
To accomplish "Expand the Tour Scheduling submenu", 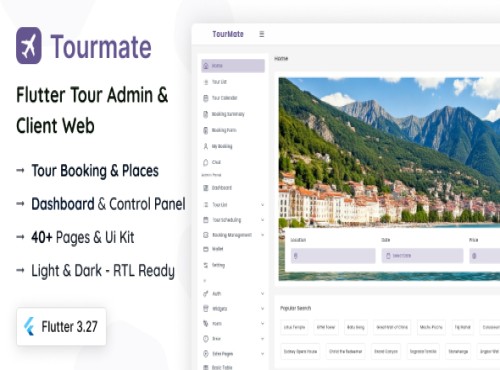I will coord(262,220).
